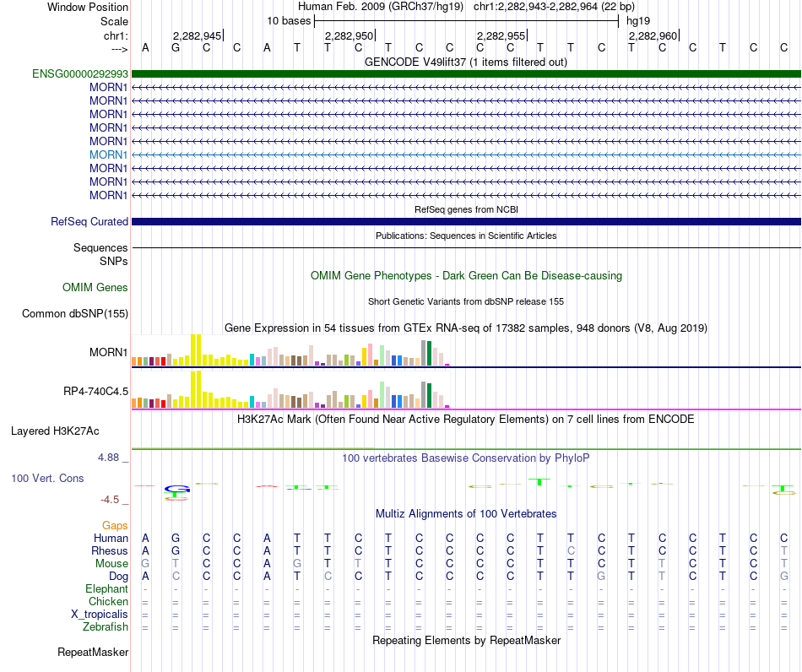Screen dimensions: 802x672
Task: Click the ENSG00000292993 track label
Action: coord(80,73)
